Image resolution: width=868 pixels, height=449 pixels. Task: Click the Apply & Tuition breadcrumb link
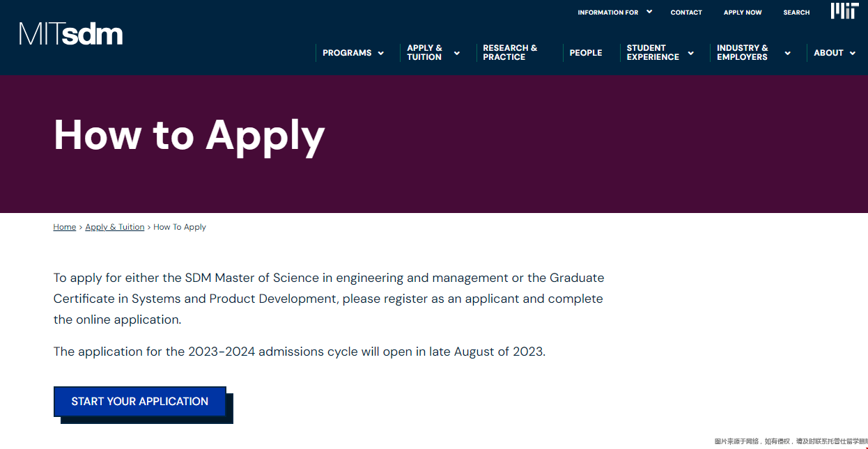(115, 227)
